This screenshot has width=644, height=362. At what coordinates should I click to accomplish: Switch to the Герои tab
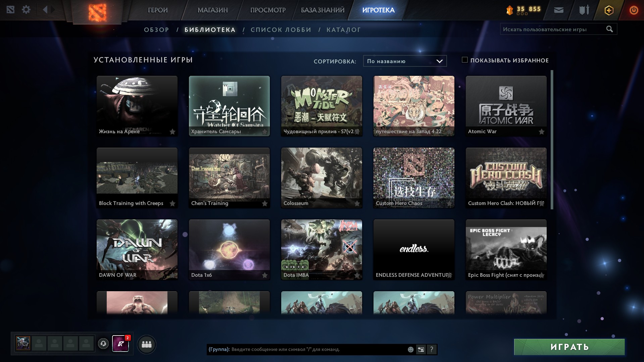158,10
